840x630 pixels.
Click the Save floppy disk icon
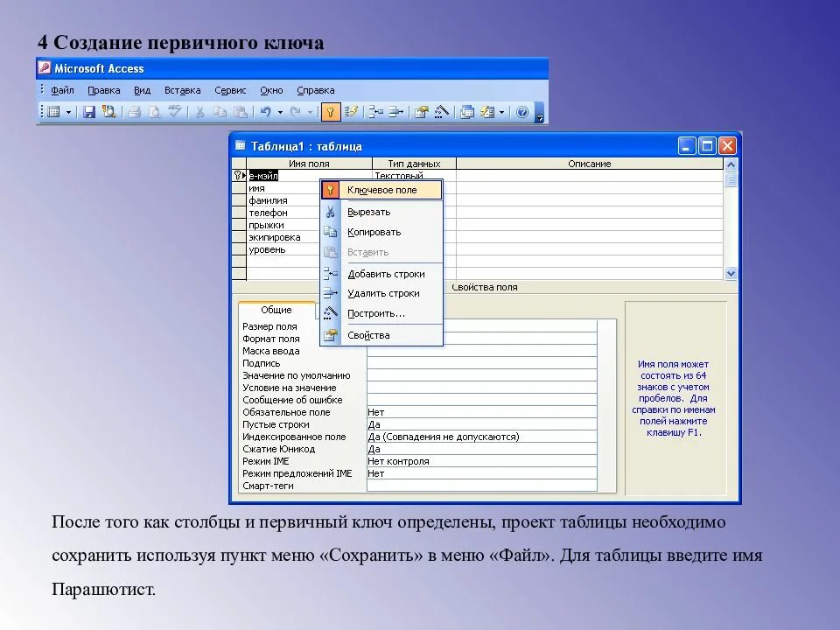(x=89, y=112)
